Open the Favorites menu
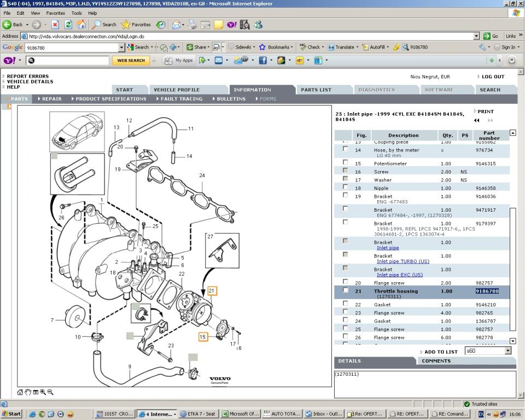 pos(56,13)
